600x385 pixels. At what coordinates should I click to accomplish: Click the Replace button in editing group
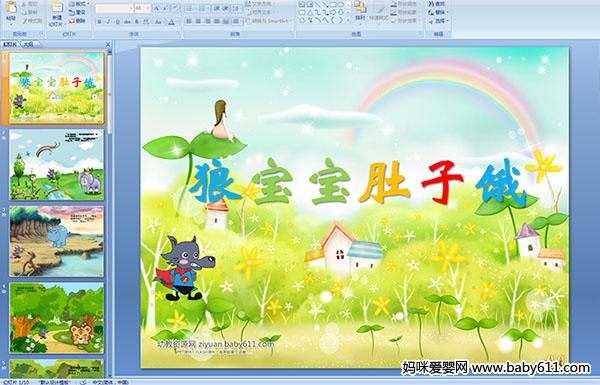pyautogui.click(x=437, y=12)
